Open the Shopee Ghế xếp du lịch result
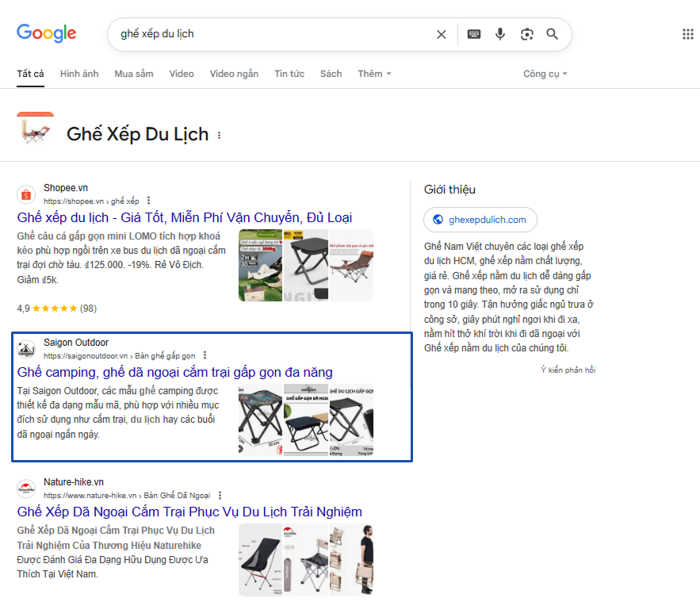This screenshot has width=700, height=602. 185,217
